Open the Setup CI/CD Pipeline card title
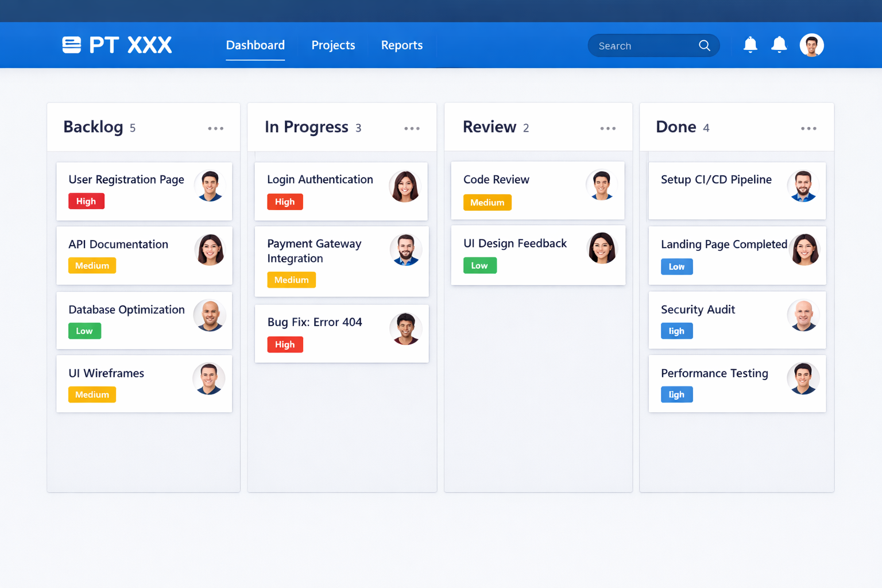Image resolution: width=882 pixels, height=588 pixels. 716,180
